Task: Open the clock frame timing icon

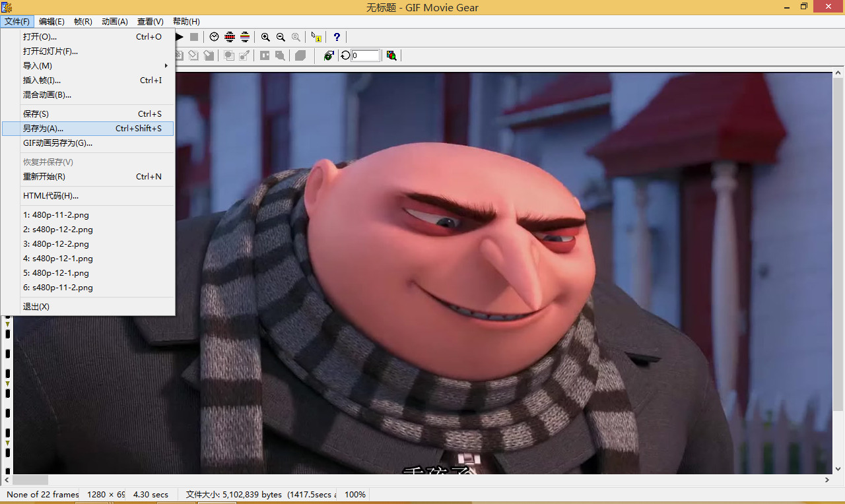Action: tap(215, 37)
